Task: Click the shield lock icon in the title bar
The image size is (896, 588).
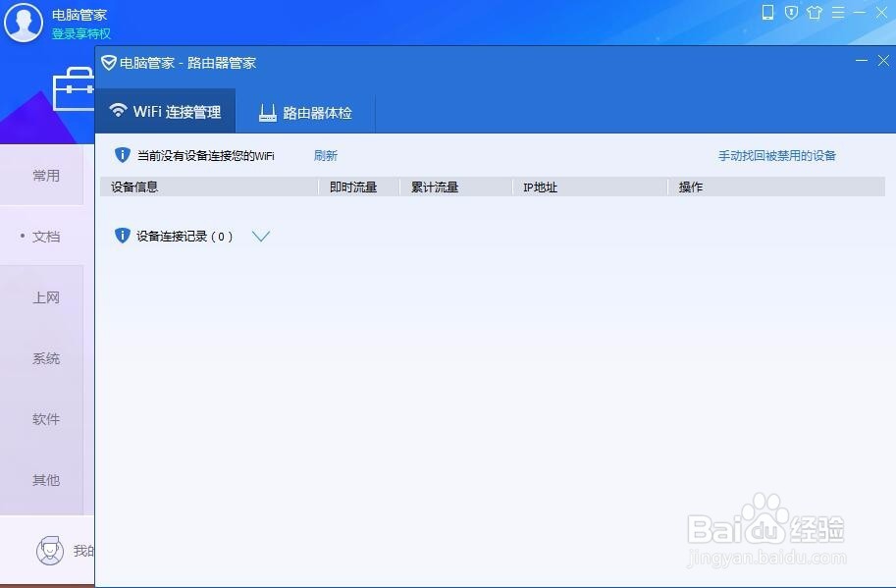Action: (791, 12)
